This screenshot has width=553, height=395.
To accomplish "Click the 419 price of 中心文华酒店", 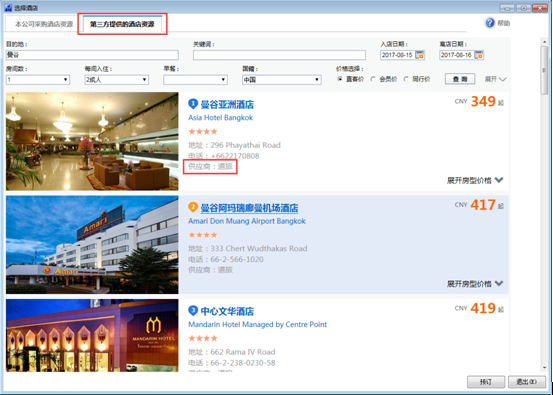I will click(483, 308).
